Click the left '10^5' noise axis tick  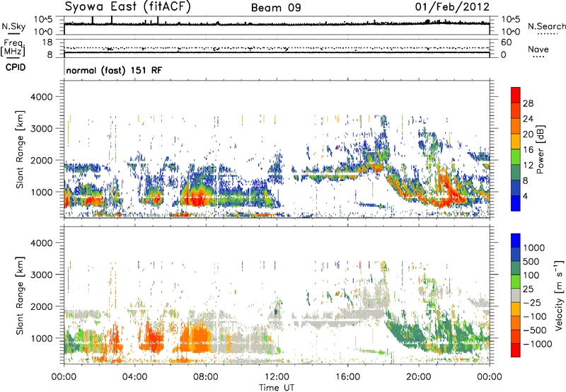point(43,19)
